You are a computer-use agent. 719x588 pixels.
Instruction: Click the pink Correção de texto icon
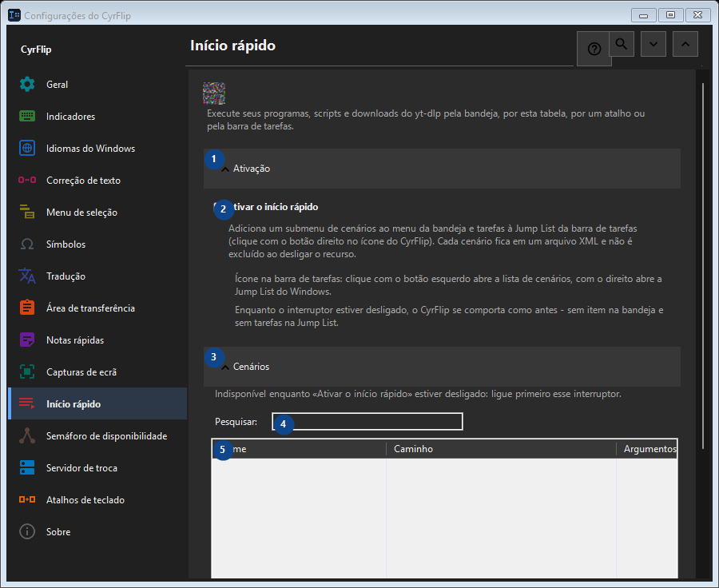click(x=27, y=180)
